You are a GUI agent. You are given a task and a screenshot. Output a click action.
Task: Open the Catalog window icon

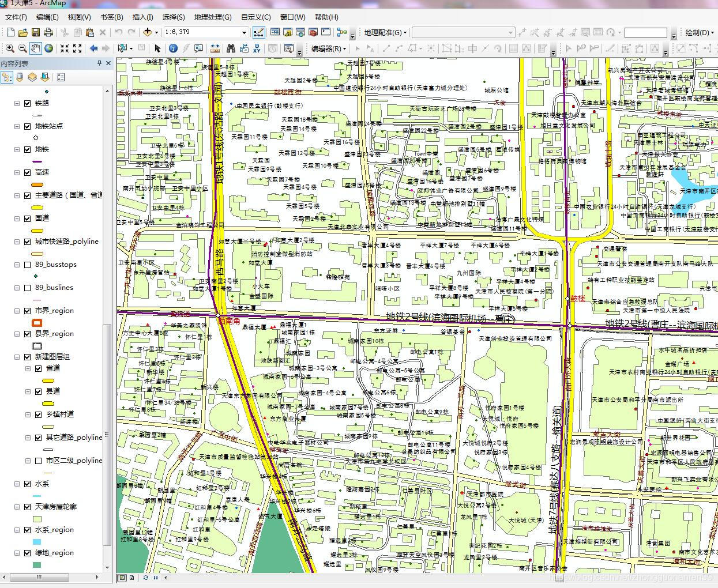288,32
